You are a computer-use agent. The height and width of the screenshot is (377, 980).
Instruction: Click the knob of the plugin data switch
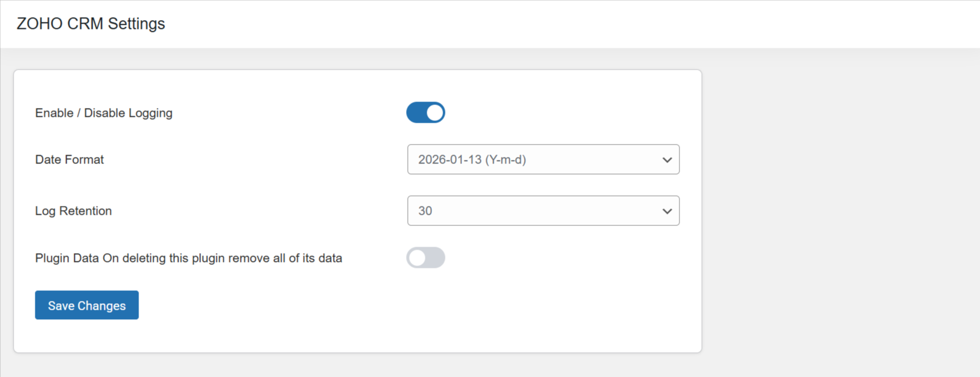[417, 258]
